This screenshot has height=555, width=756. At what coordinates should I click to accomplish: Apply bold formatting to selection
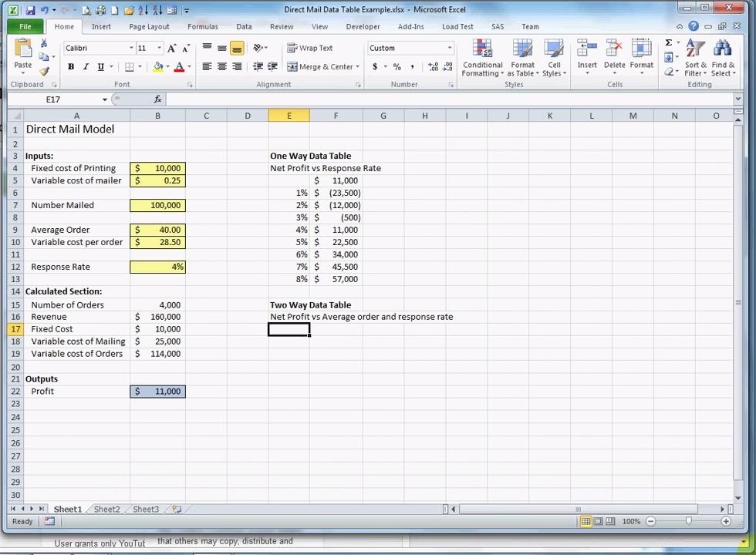click(69, 66)
